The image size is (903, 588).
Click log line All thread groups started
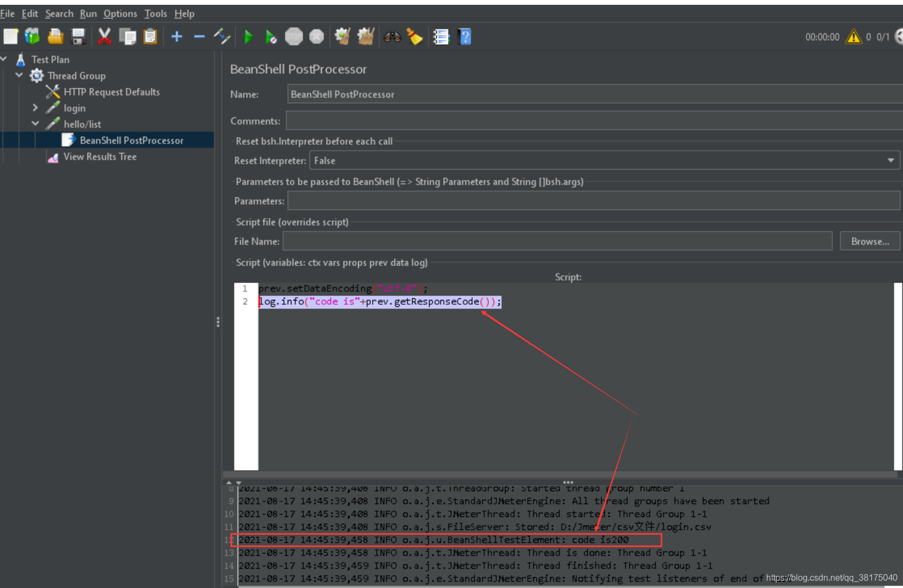pyautogui.click(x=504, y=501)
